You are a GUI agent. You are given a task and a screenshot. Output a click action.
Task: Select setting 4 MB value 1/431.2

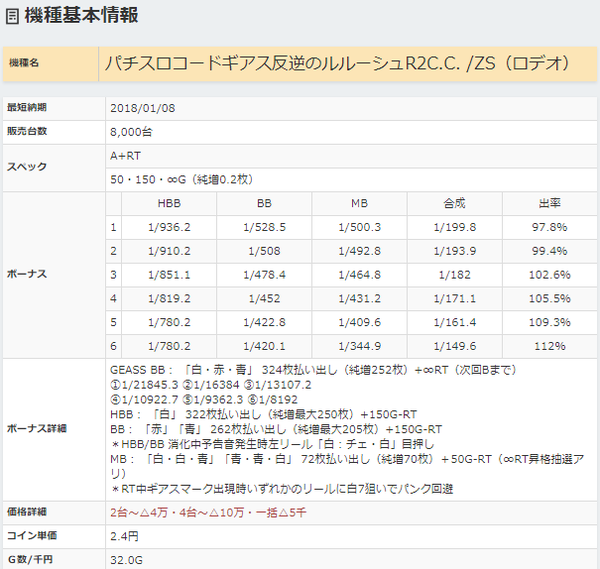point(359,298)
